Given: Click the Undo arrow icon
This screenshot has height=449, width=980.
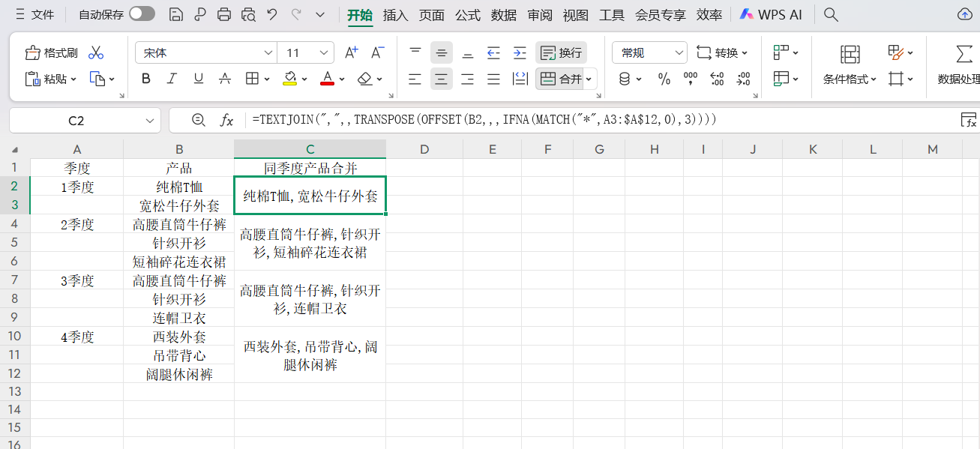Looking at the screenshot, I should 271,14.
